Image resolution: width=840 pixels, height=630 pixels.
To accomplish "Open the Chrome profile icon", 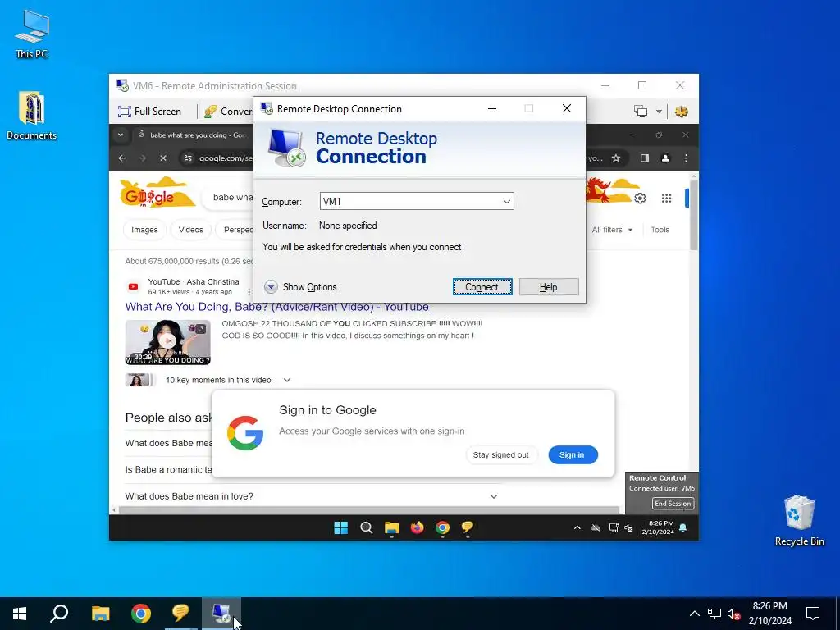I will click(665, 158).
